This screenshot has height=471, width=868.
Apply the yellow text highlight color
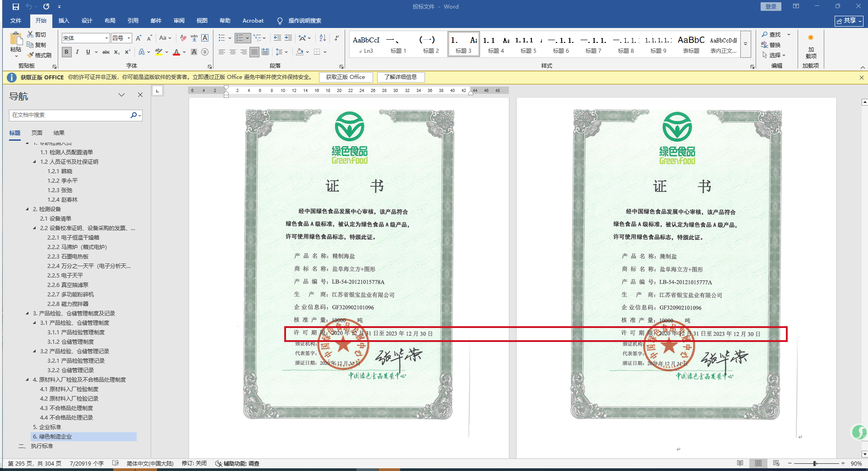coord(158,52)
